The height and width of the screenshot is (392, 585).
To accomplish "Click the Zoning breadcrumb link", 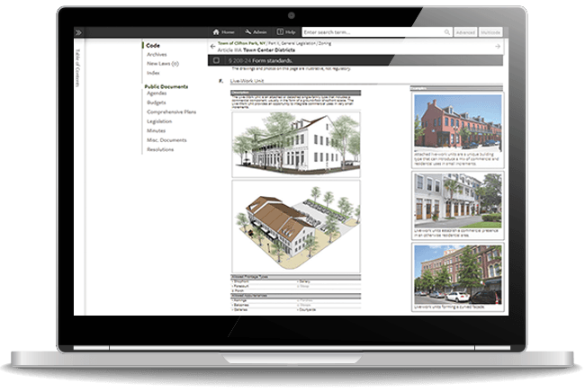I will pyautogui.click(x=325, y=43).
